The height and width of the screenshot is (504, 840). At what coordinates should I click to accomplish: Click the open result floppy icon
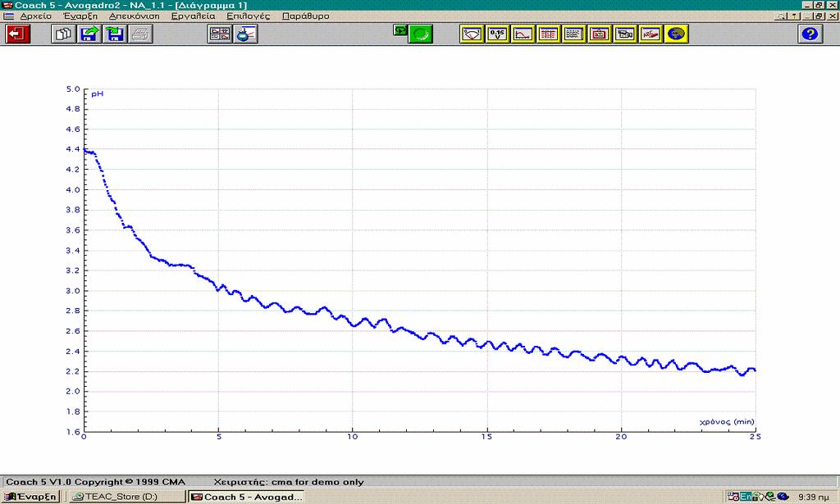pos(89,34)
